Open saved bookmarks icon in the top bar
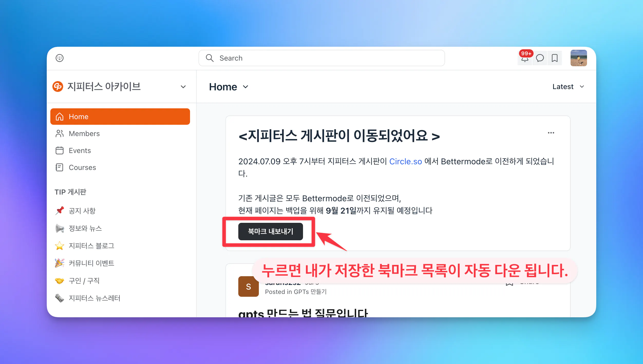The height and width of the screenshot is (364, 643). pos(554,58)
